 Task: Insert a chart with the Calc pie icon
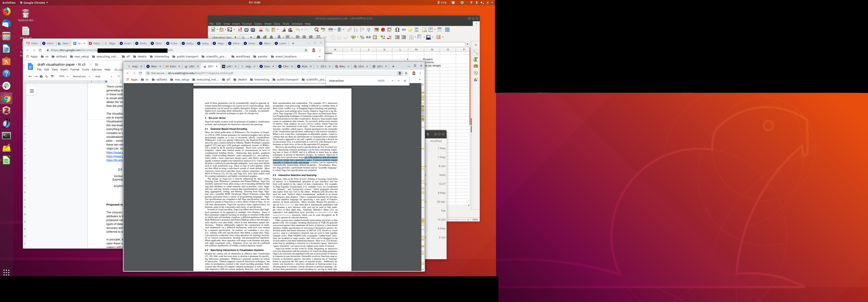click(383, 30)
